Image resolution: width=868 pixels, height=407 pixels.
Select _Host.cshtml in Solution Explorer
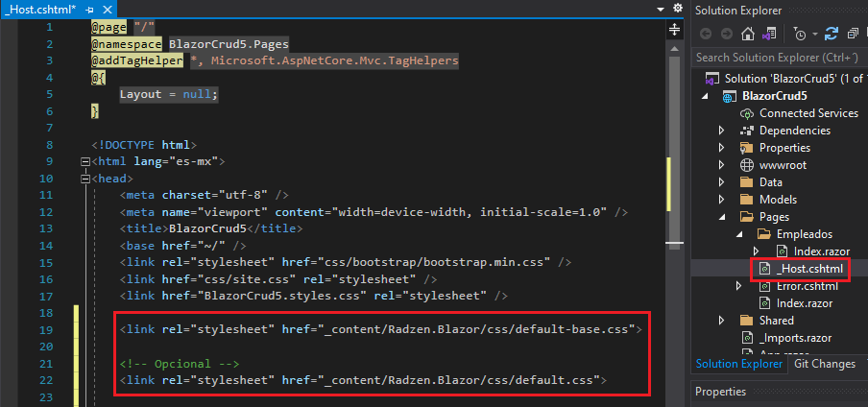(809, 269)
